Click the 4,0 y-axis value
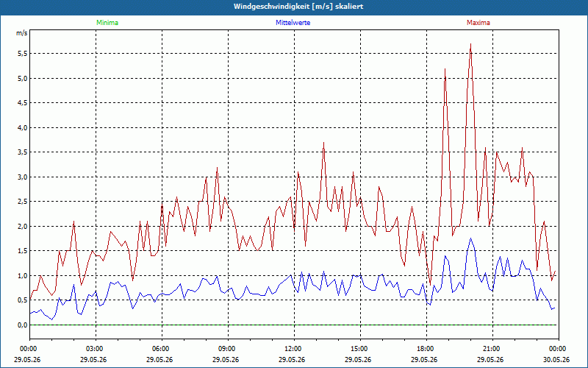Viewport: 588px width, 368px height. 23,127
